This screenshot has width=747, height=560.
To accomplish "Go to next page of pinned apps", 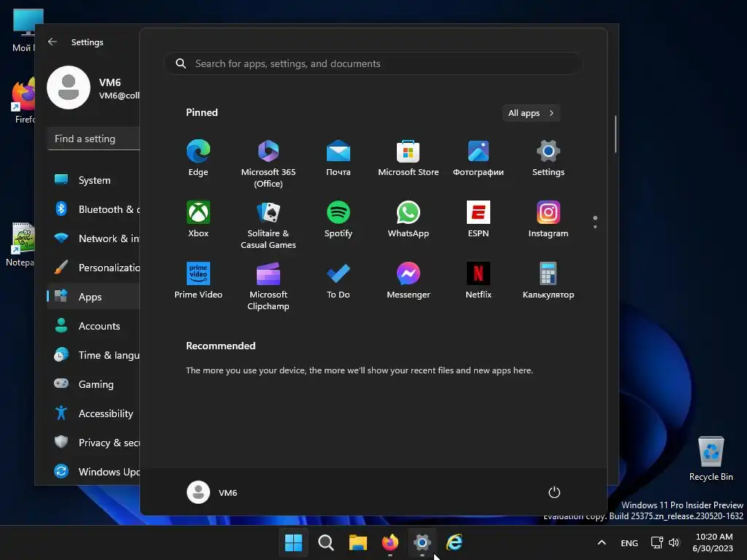I will 595,227.
